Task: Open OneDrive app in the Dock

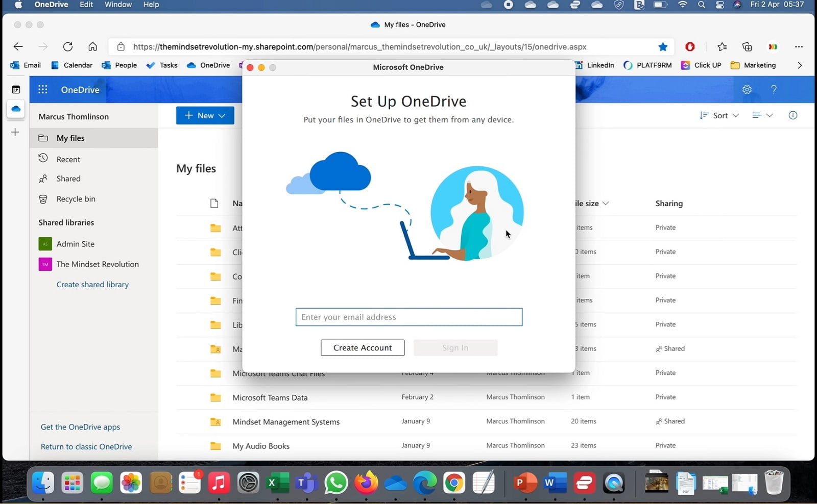Action: tap(395, 483)
